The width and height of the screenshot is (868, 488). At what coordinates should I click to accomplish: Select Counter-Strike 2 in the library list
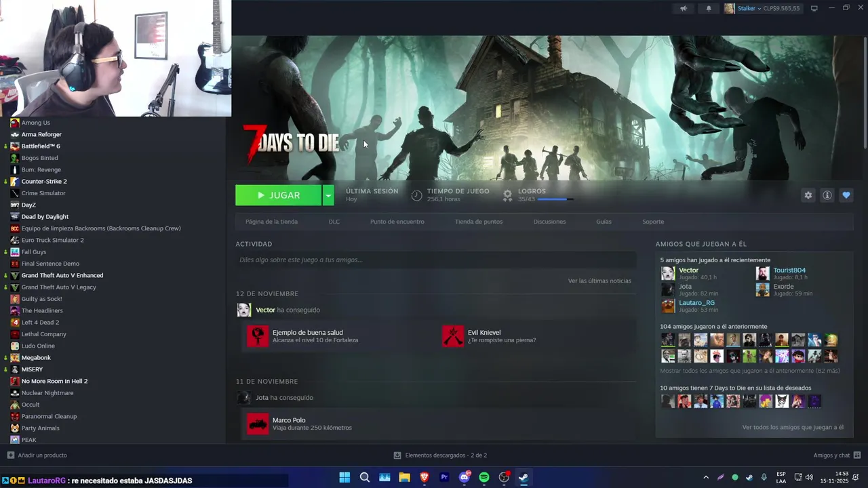click(x=44, y=182)
